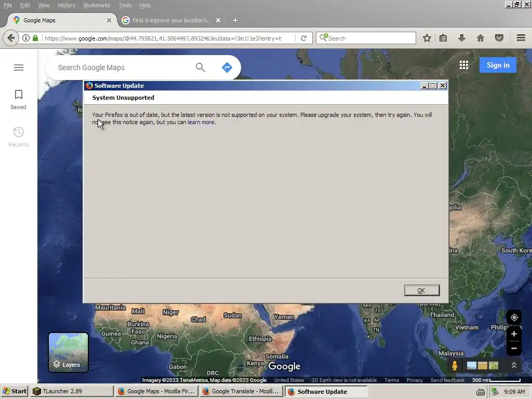Image resolution: width=532 pixels, height=399 pixels.
Task: Close the Find & improve location tab
Action: [218, 20]
